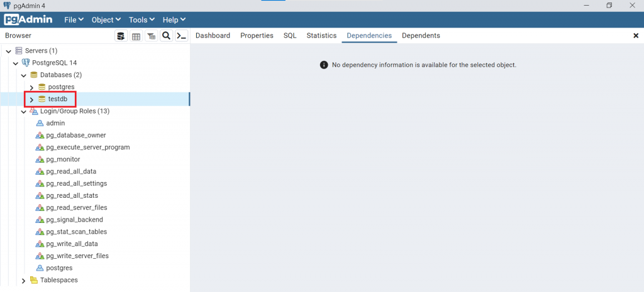This screenshot has height=292, width=644.
Task: Select the Tablespaces label
Action: point(58,280)
